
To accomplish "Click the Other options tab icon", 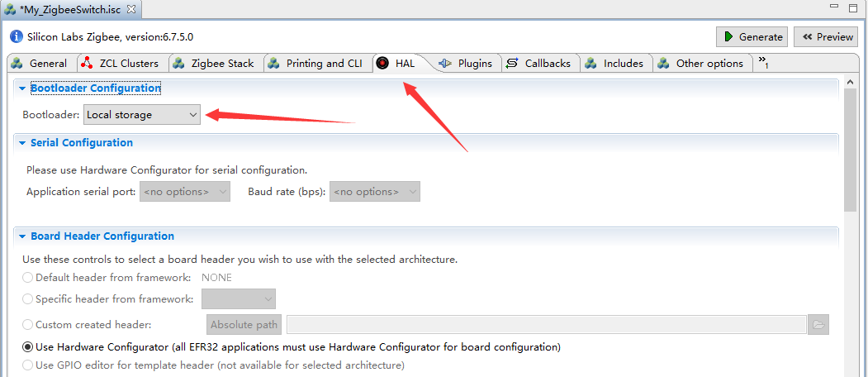I will tap(663, 63).
